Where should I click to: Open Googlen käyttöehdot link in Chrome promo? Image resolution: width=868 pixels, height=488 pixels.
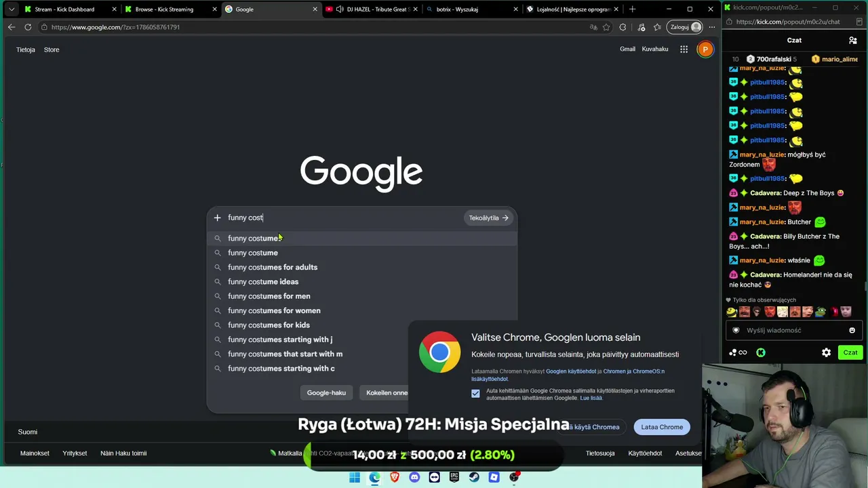point(571,371)
